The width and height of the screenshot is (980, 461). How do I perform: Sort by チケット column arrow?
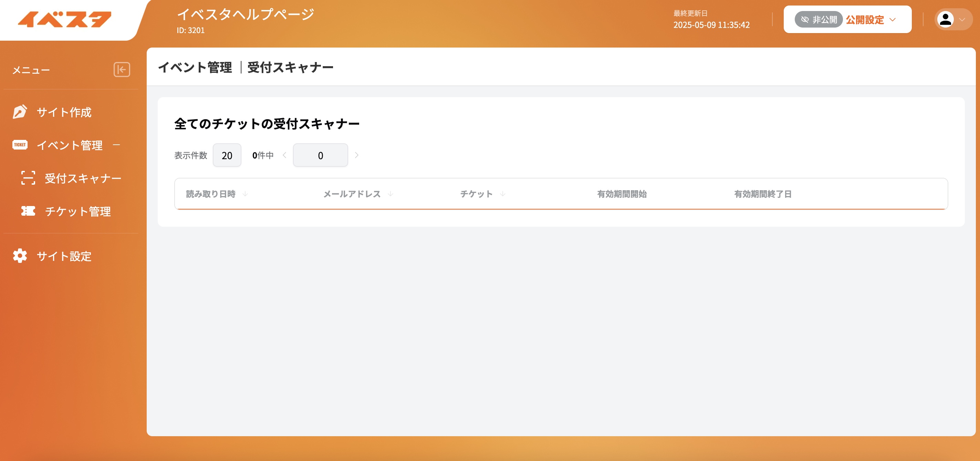tap(502, 194)
